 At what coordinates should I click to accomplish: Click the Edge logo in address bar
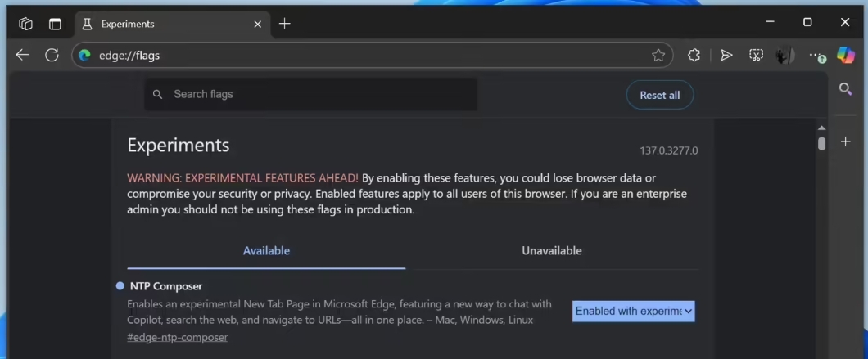point(84,56)
